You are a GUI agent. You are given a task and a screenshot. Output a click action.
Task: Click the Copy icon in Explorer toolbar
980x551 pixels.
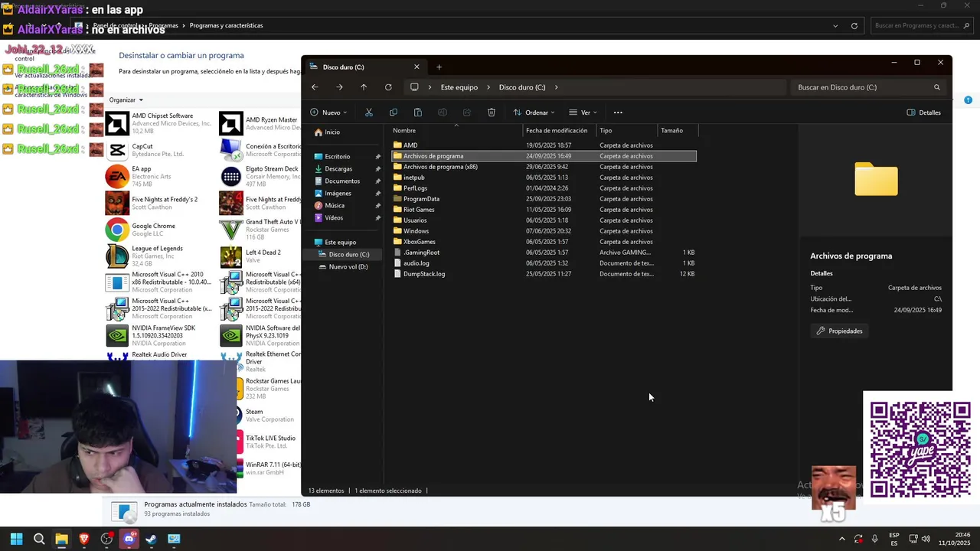point(393,112)
